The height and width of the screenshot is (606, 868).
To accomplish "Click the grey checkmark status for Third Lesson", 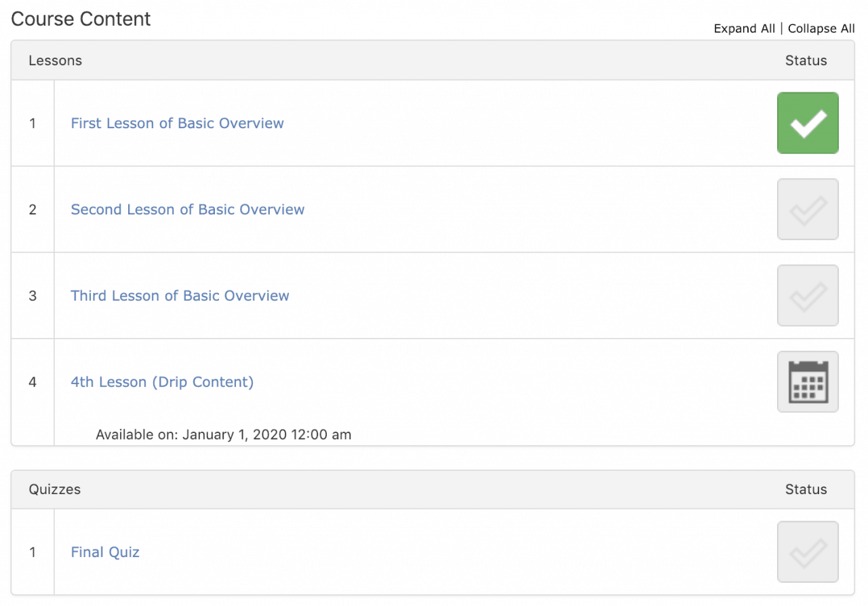I will 808,295.
